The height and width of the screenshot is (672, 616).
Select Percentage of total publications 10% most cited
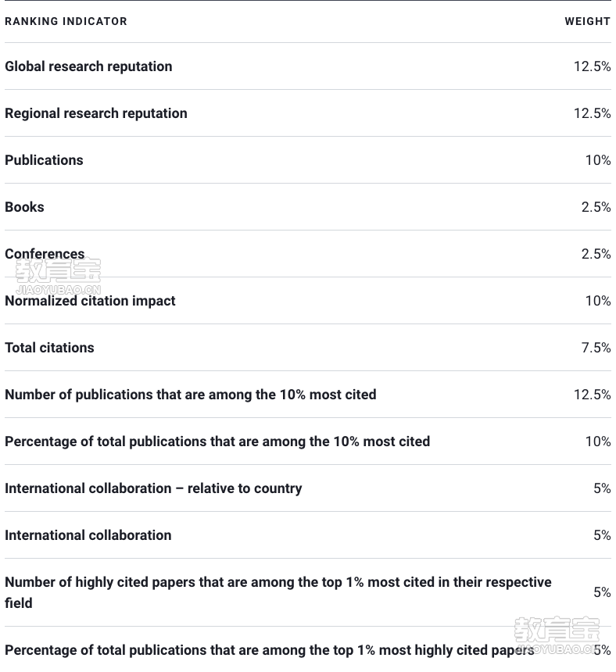[308, 441]
